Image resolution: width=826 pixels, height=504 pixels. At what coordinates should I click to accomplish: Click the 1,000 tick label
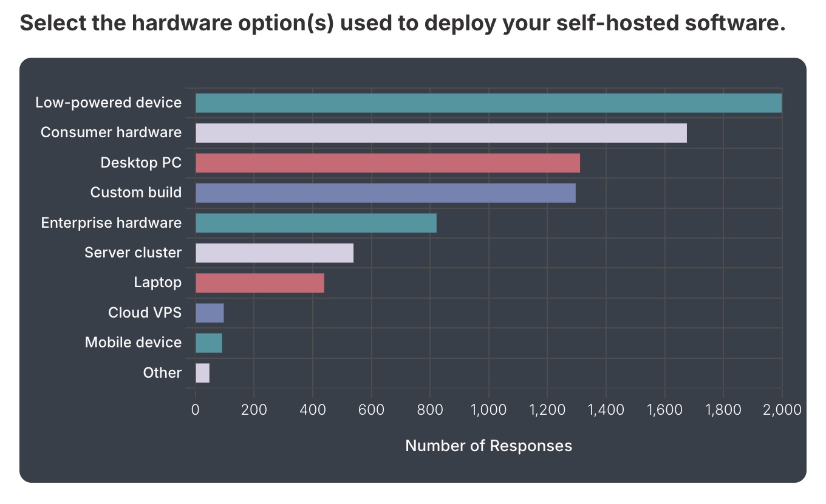tap(489, 410)
